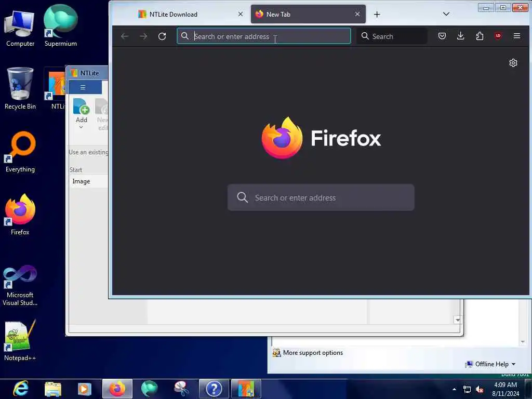
Task: Click NTLite bottom scroll down arrow
Action: pos(458,320)
